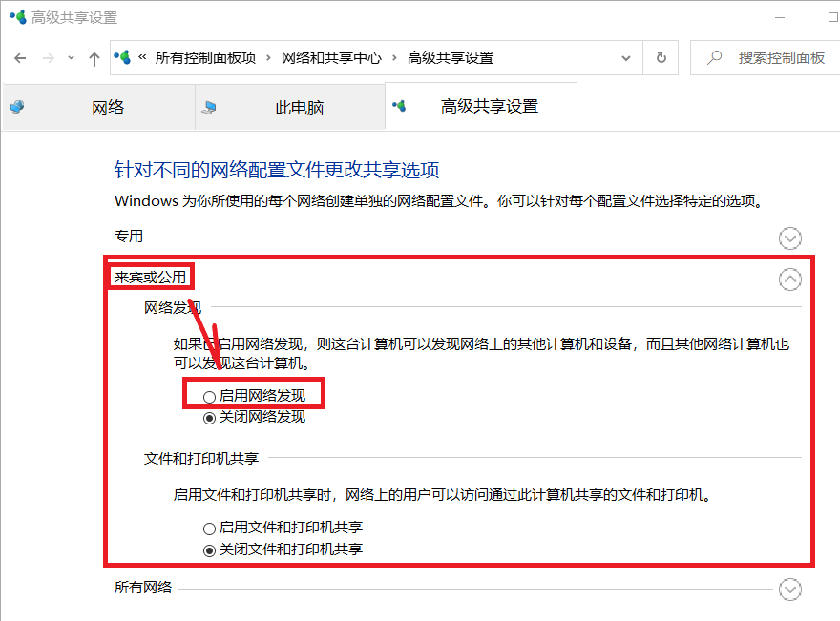
Task: Open address bar history dropdown
Action: (x=626, y=58)
